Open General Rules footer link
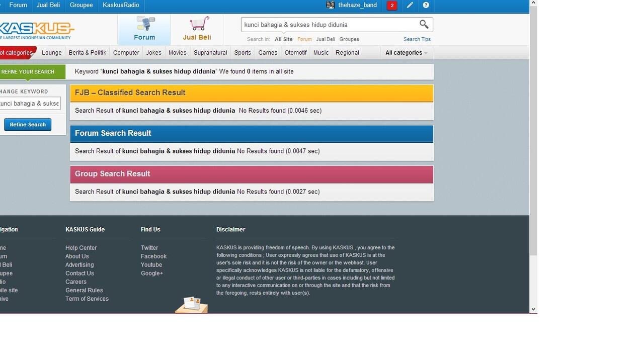 tap(84, 291)
